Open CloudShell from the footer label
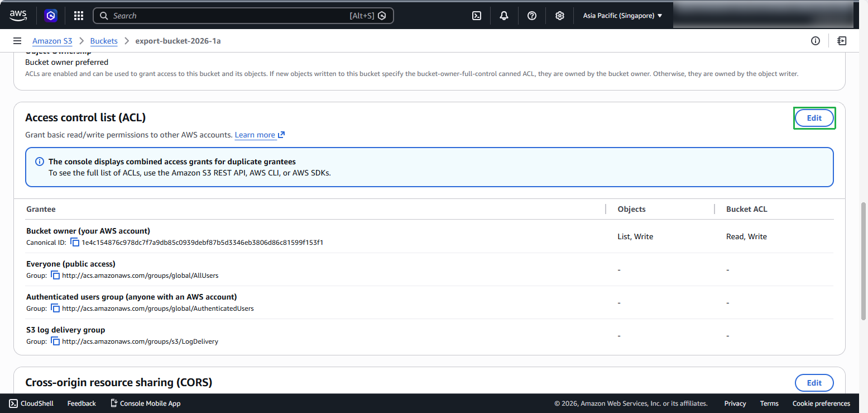This screenshot has height=413, width=868. (37, 403)
